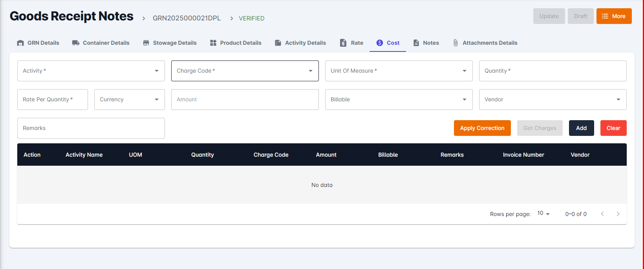Focus the Remarks input field
The image size is (644, 269).
(91, 128)
